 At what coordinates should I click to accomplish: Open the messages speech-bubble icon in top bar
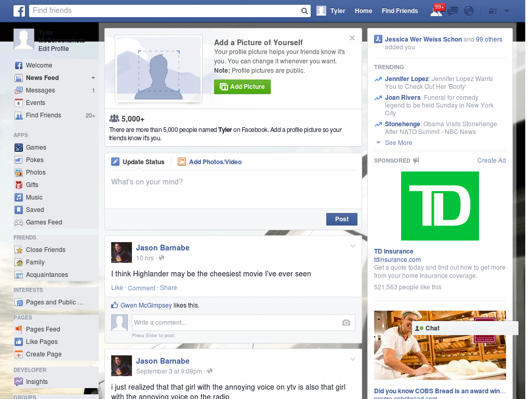(x=453, y=11)
